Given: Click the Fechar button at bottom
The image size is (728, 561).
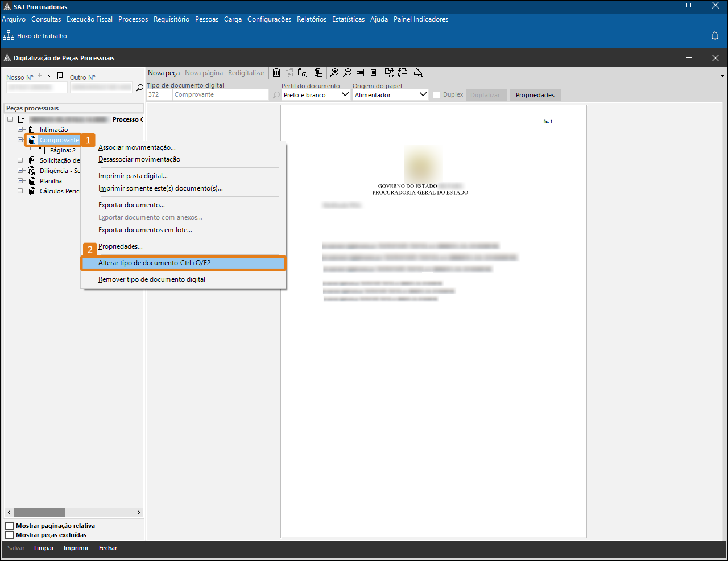Looking at the screenshot, I should pos(107,548).
